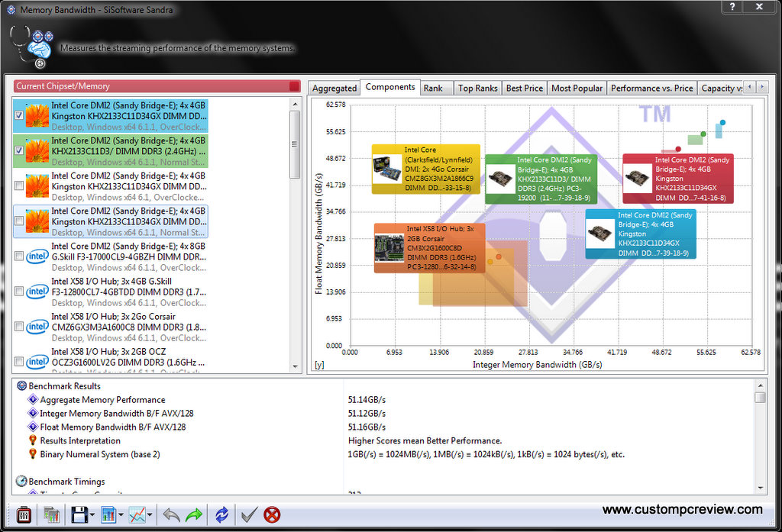Click the red Sandy Bridge-E chart label box

[678, 179]
